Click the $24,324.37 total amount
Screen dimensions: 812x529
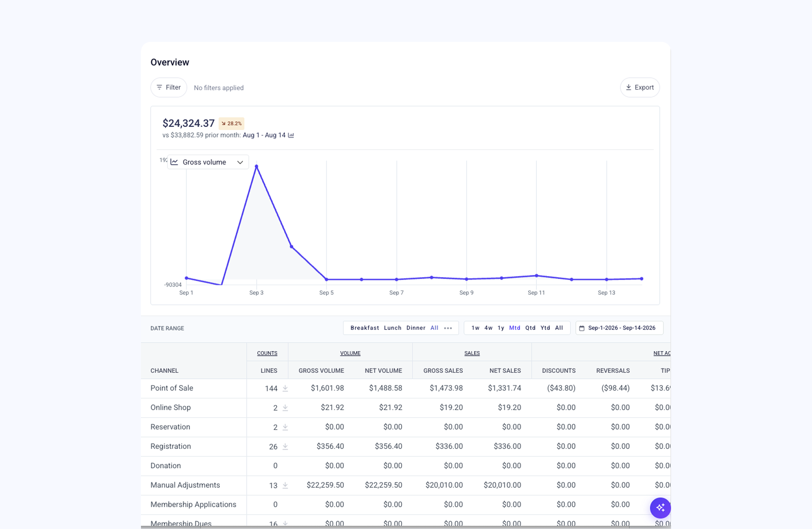point(188,123)
